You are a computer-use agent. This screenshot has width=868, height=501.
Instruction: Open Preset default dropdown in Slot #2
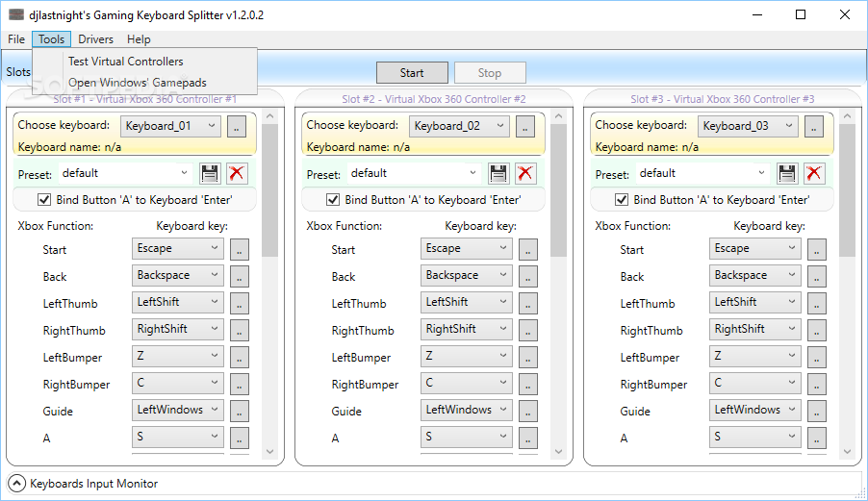(x=414, y=173)
